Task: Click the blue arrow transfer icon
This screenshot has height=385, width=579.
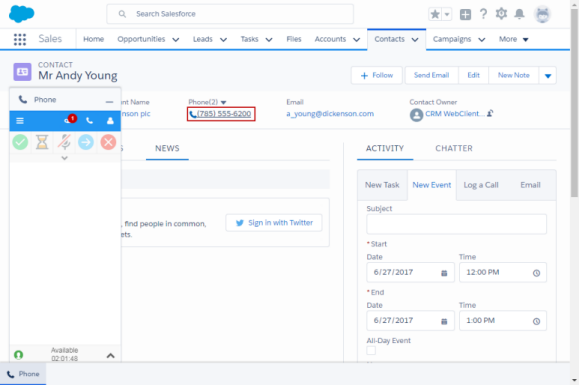Action: pos(86,142)
